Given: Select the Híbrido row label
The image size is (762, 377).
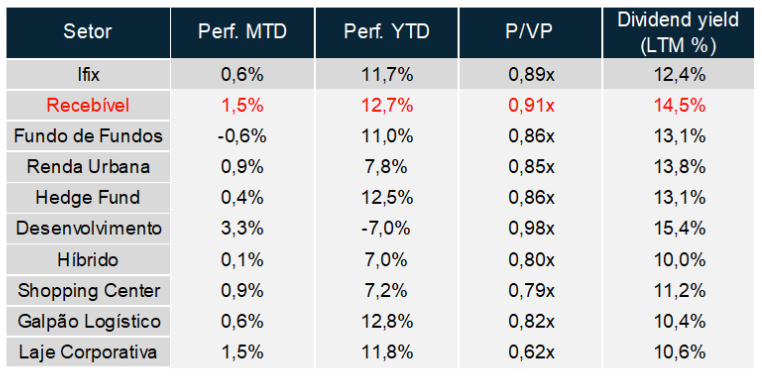Looking at the screenshot, I should pos(88,259).
